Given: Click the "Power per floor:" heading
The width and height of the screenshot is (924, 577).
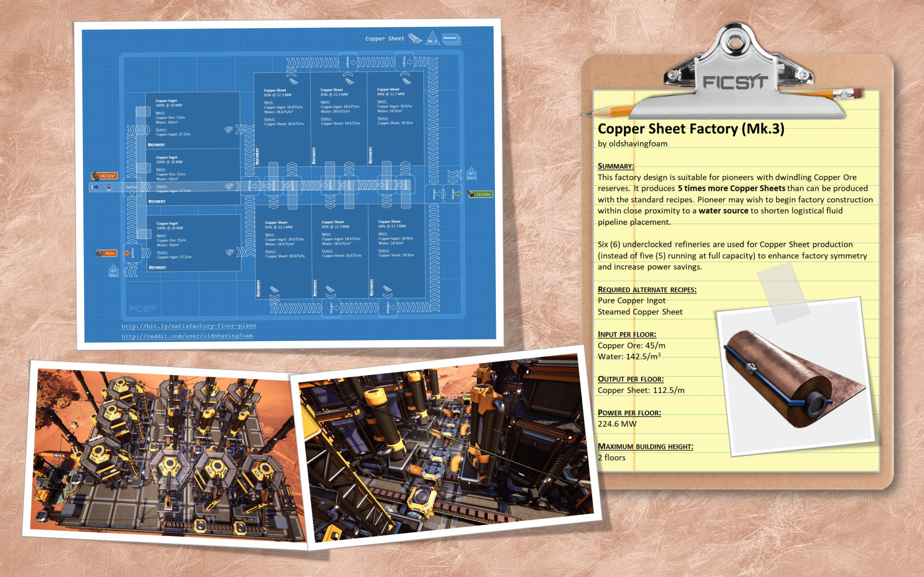Looking at the screenshot, I should click(x=629, y=413).
